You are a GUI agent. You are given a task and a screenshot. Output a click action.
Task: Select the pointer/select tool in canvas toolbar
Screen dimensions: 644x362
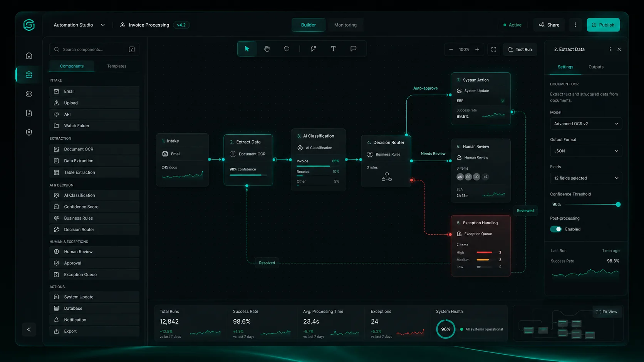tap(247, 49)
